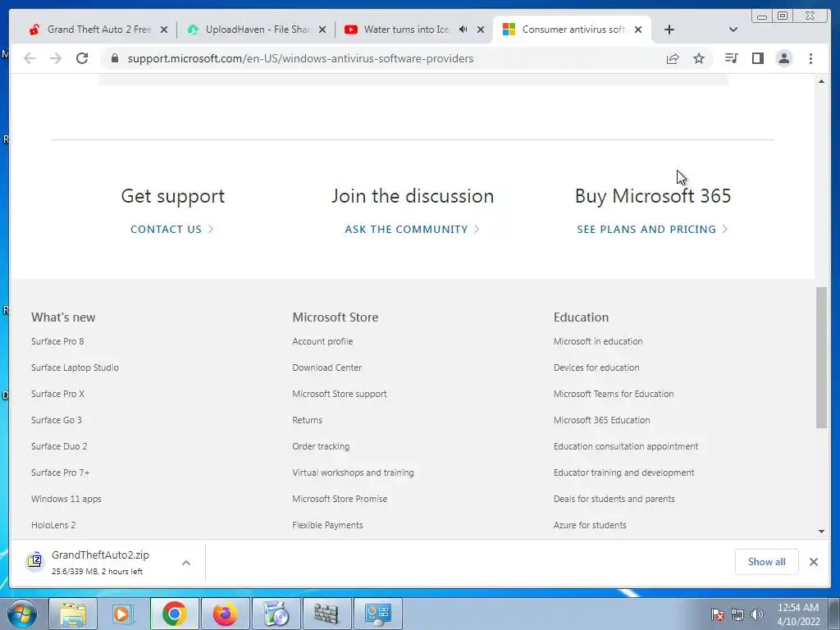
Task: Open the Download Center link
Action: (326, 367)
